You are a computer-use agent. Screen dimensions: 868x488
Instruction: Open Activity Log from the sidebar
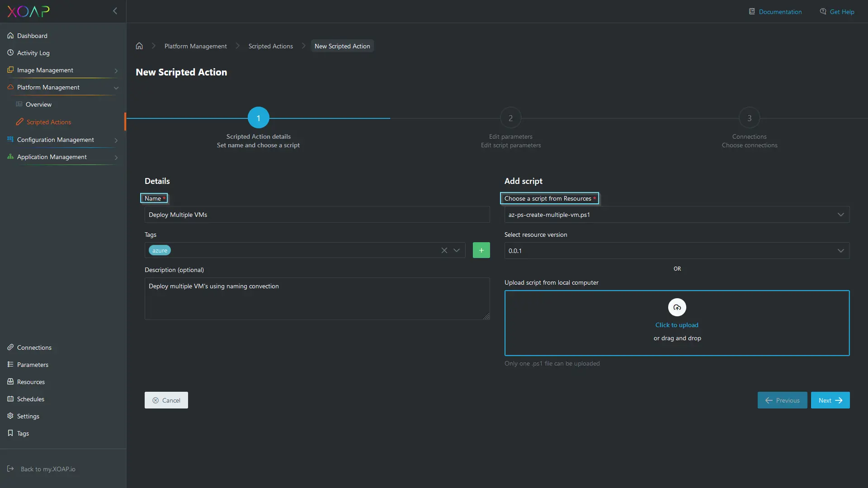[33, 53]
